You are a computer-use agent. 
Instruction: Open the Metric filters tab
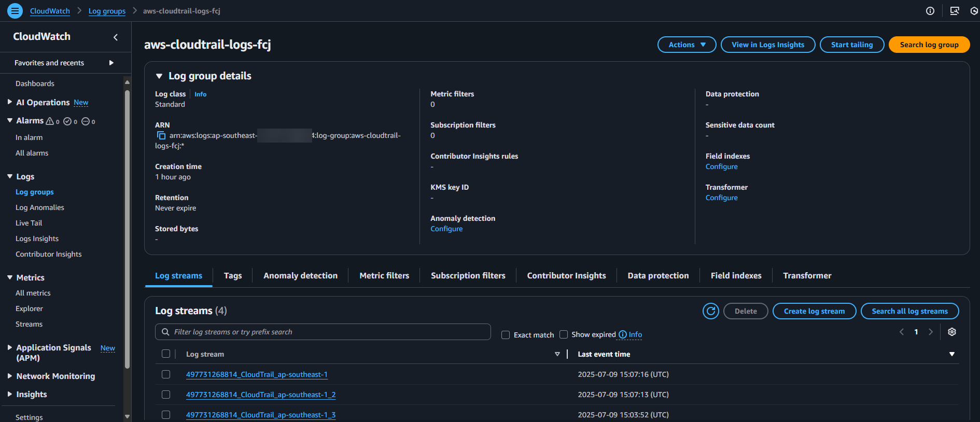click(384, 276)
